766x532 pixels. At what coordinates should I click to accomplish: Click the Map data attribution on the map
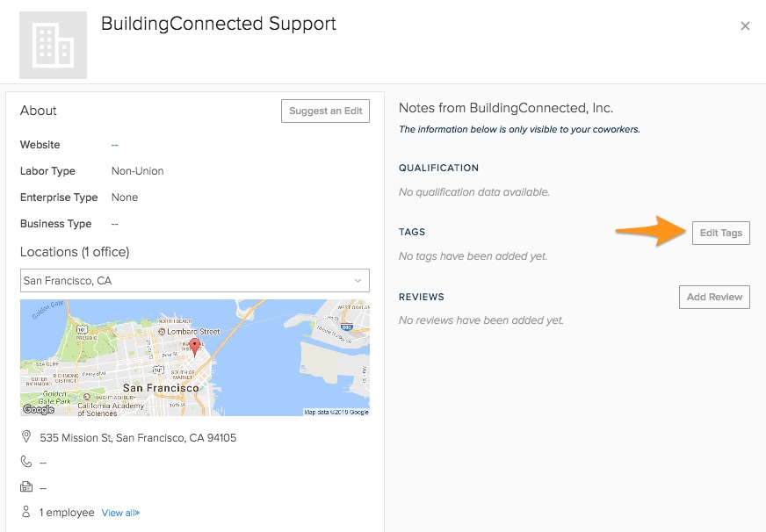coord(336,412)
